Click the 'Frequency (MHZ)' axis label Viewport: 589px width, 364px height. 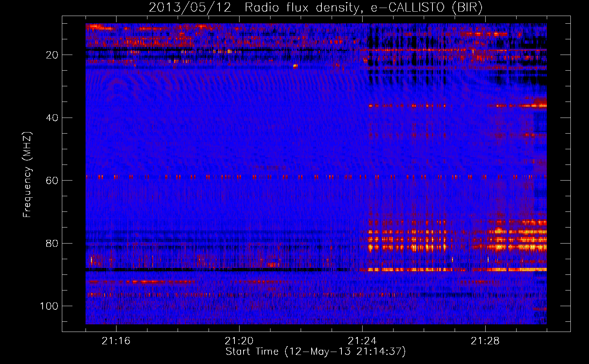(x=27, y=175)
